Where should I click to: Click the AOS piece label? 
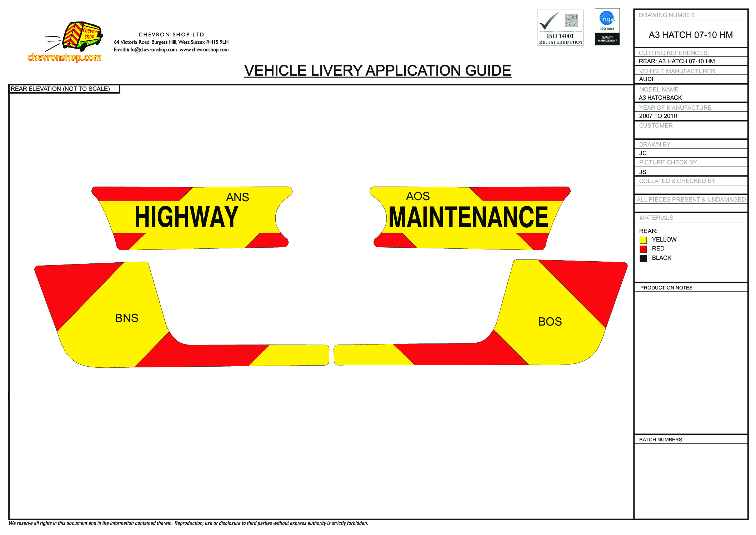418,196
